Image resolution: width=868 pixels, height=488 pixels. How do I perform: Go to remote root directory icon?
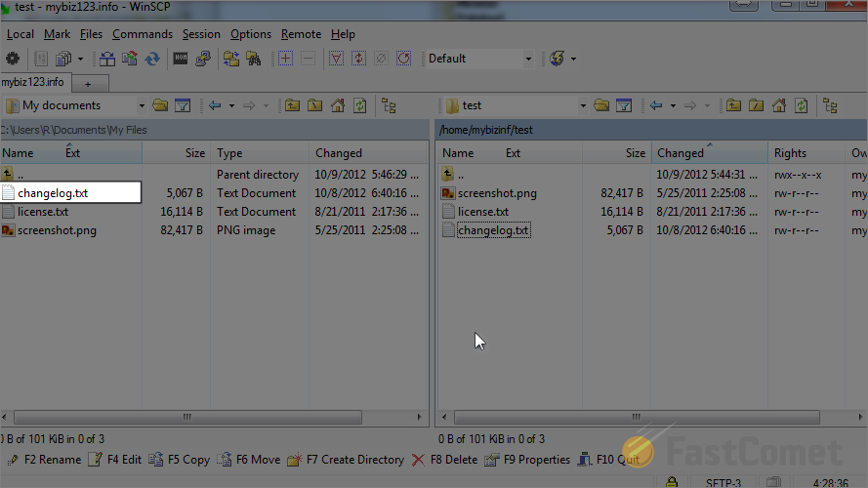tap(756, 105)
